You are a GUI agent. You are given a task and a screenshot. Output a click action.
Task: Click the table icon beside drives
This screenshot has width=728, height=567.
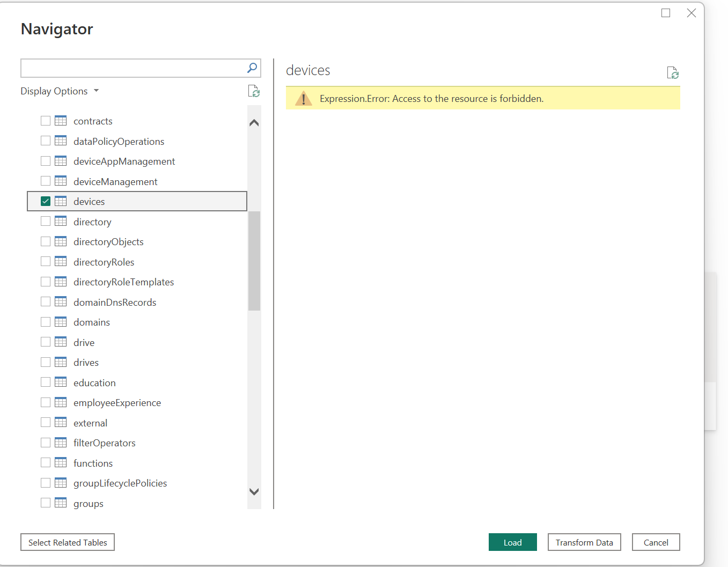(x=61, y=362)
